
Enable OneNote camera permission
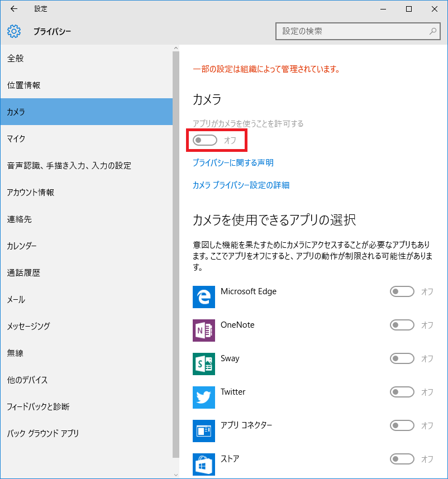click(402, 324)
